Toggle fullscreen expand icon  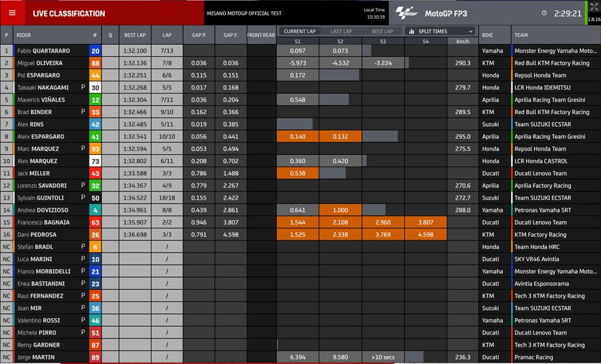point(594,7)
